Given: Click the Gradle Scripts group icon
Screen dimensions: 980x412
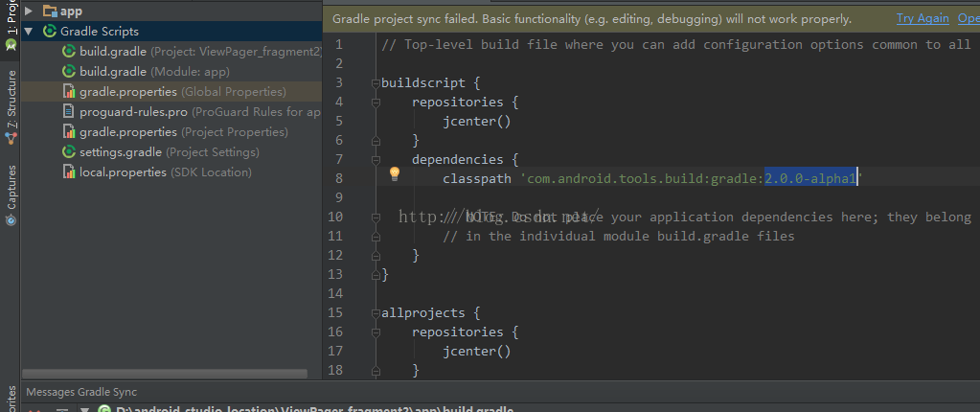Looking at the screenshot, I should coord(50,31).
